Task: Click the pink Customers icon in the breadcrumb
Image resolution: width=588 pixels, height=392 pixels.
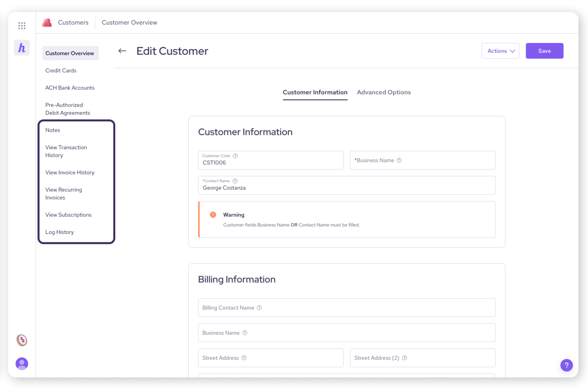Action: [47, 22]
